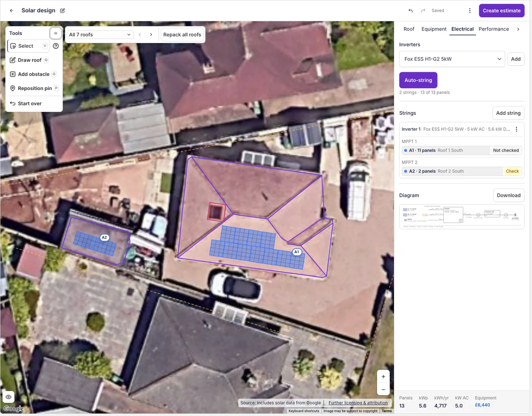This screenshot has height=416, width=532.
Task: Activate the Draw roof tool
Action: click(29, 60)
